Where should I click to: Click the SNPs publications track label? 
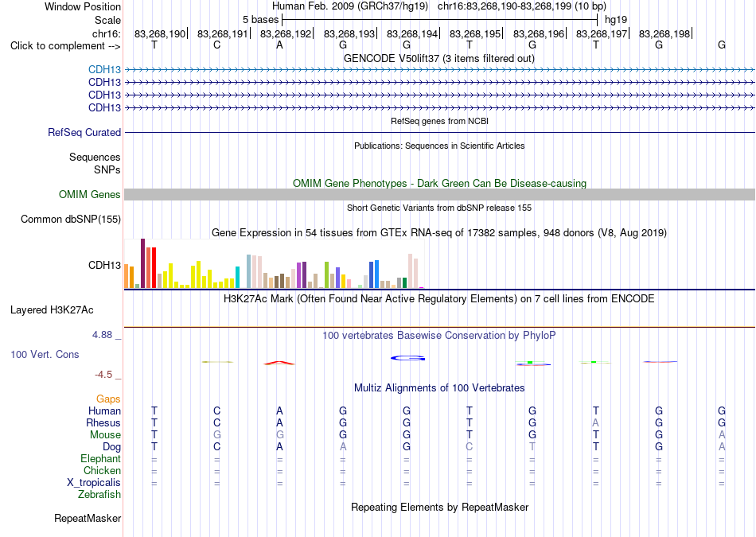pyautogui.click(x=107, y=170)
